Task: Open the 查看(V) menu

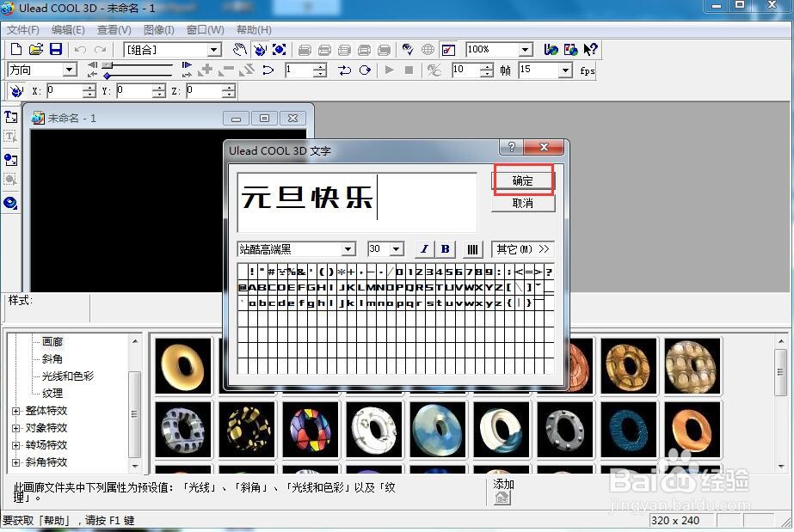Action: tap(114, 30)
